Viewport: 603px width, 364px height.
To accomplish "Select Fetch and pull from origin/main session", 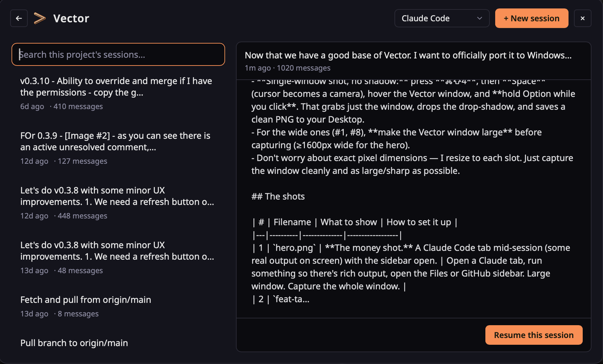I will click(118, 306).
